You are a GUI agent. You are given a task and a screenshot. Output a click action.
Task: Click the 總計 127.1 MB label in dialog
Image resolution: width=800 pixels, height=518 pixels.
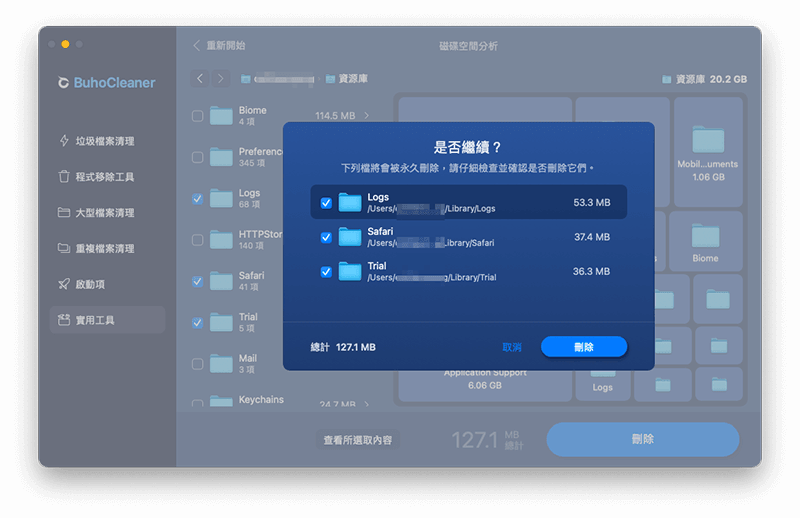click(343, 348)
